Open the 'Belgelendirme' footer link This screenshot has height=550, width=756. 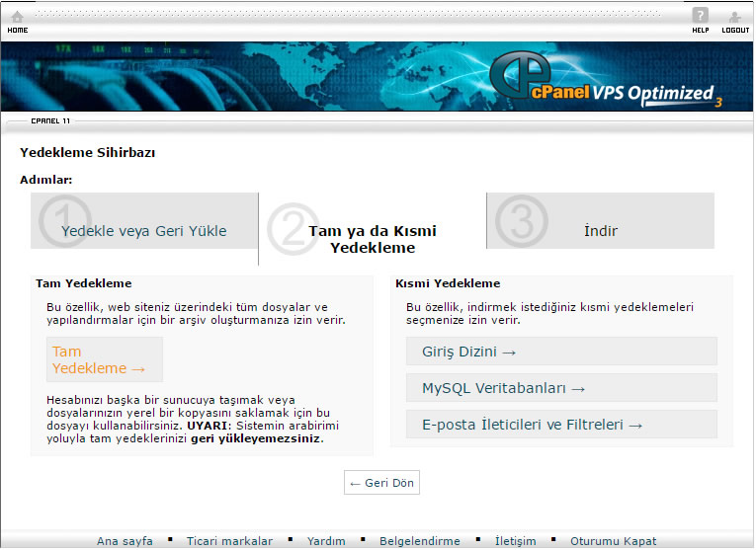420,541
